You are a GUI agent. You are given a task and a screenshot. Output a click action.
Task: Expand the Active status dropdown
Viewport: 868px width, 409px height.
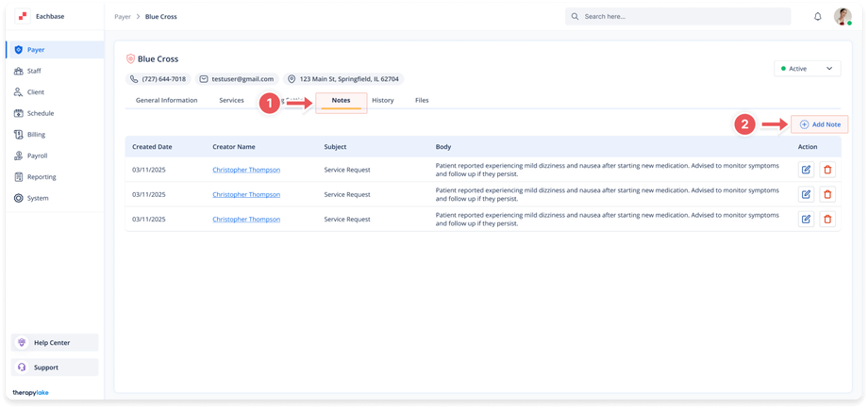[806, 69]
